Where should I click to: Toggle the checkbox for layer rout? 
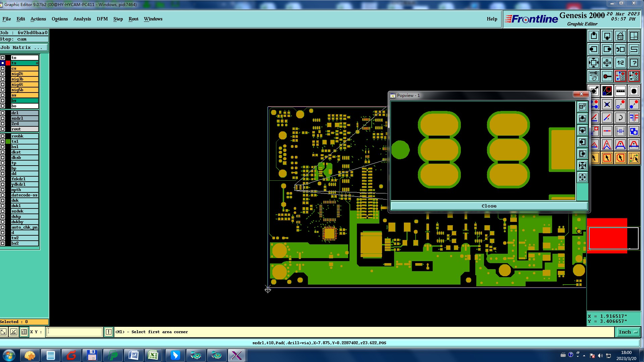coord(3,129)
